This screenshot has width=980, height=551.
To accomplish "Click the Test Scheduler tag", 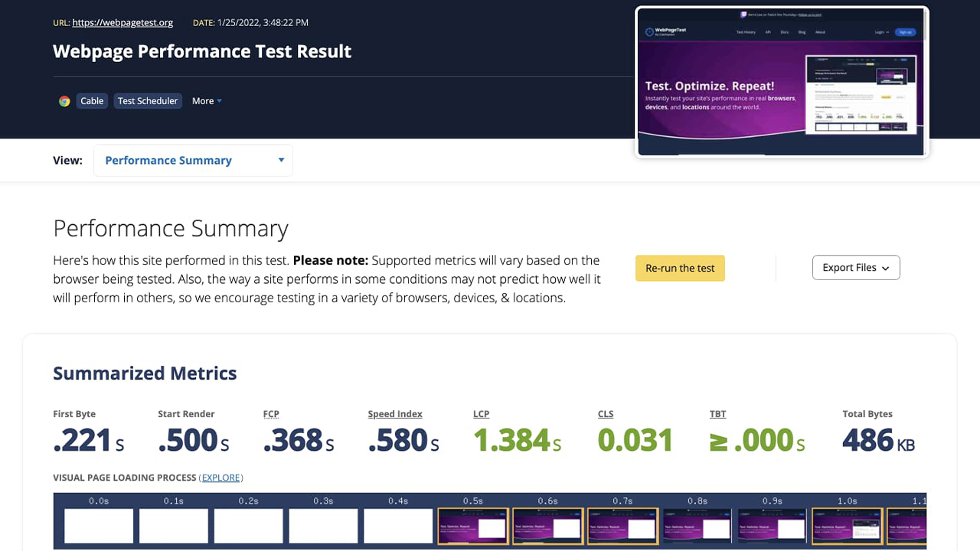I will point(148,101).
